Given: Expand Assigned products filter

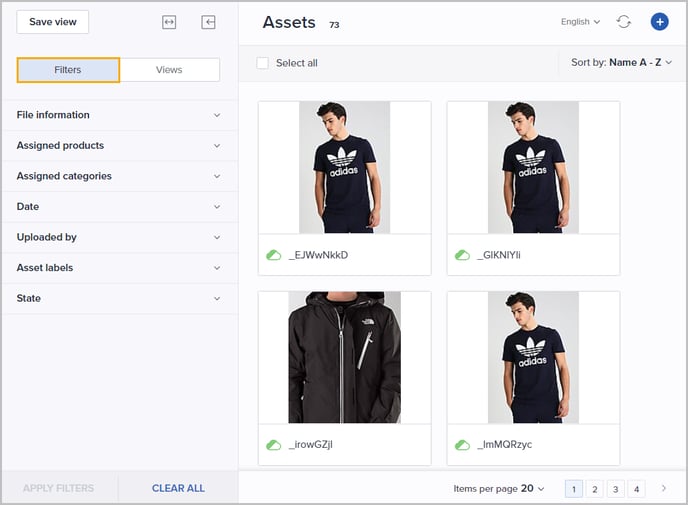Looking at the screenshot, I should click(119, 146).
